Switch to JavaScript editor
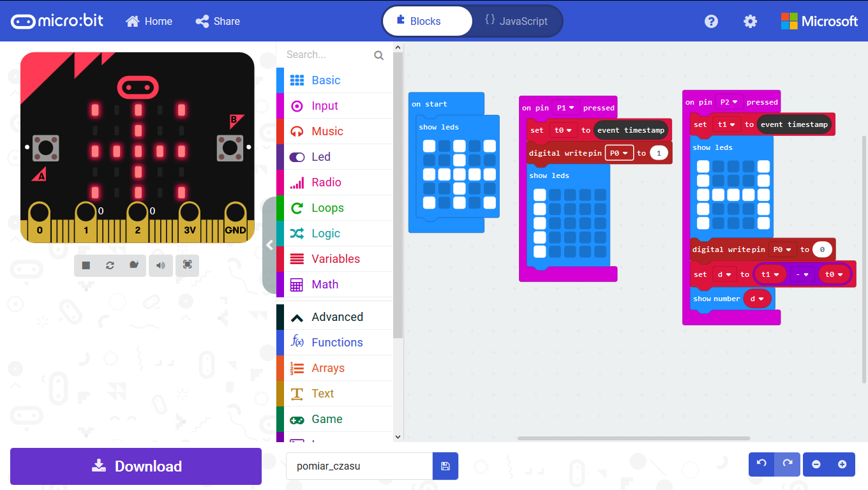Screen dimensions: 868x490 click(516, 21)
